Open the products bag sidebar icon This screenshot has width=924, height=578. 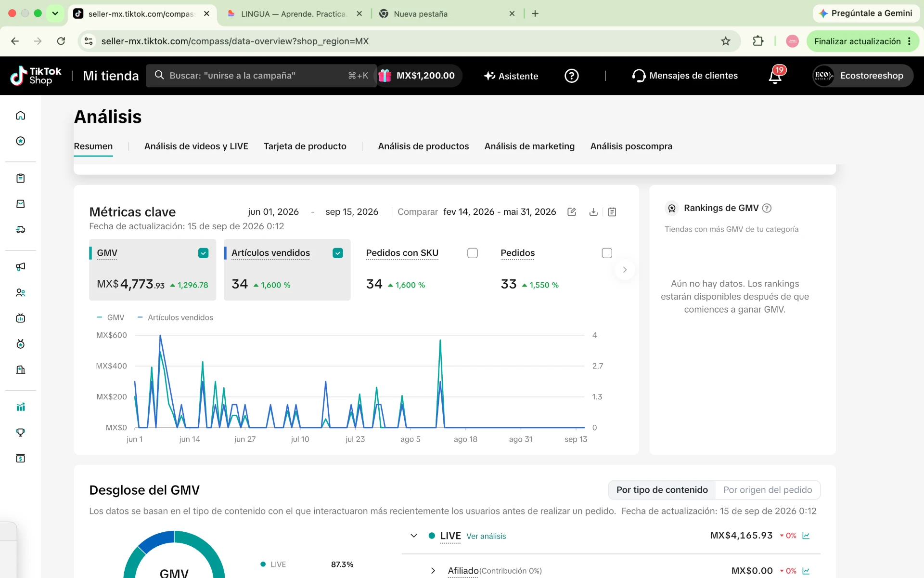(x=20, y=204)
